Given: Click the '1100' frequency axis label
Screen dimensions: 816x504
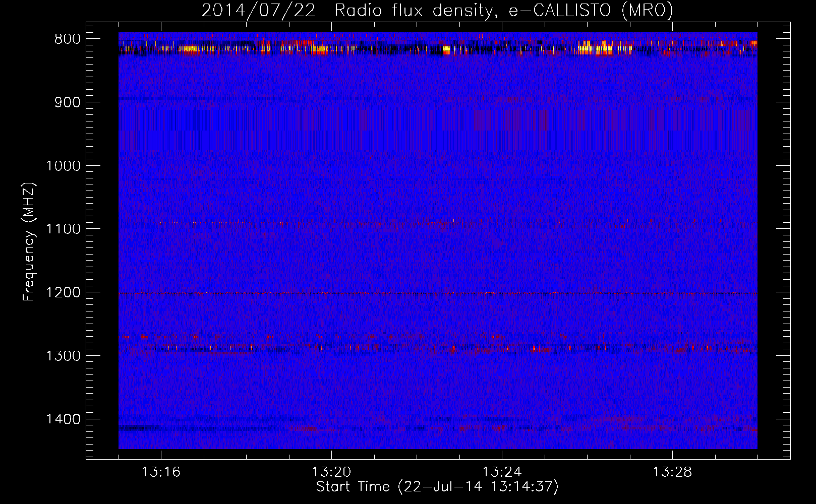Looking at the screenshot, I should (x=64, y=229).
